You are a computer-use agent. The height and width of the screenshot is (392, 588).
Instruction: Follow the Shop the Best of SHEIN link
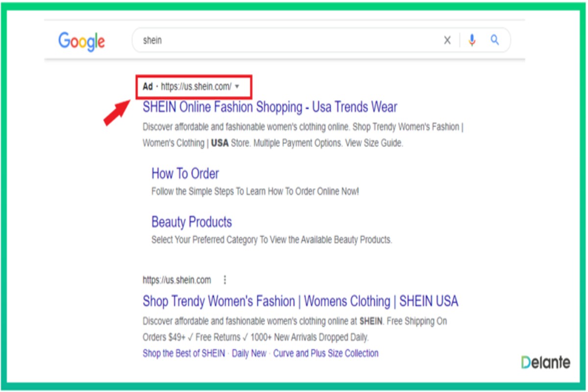[x=184, y=353]
